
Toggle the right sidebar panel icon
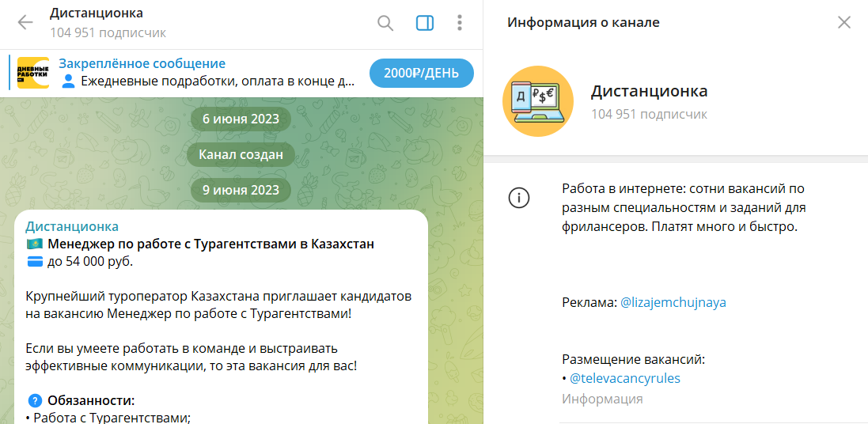(425, 23)
